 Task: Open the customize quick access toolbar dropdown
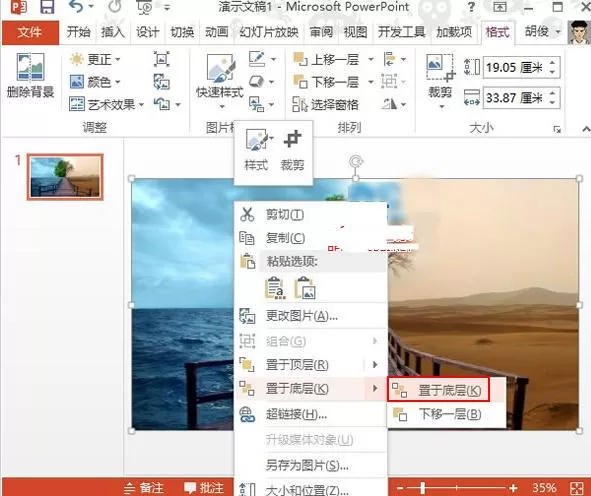click(x=167, y=7)
